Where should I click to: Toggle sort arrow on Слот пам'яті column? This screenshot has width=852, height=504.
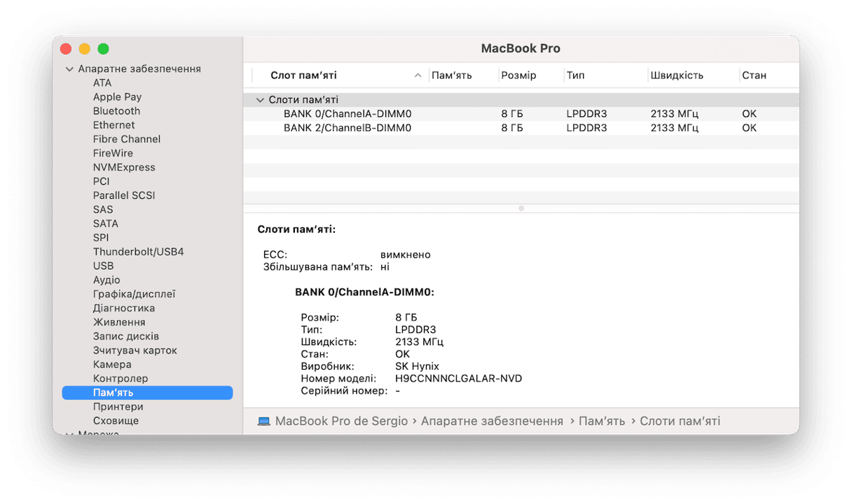pyautogui.click(x=418, y=76)
